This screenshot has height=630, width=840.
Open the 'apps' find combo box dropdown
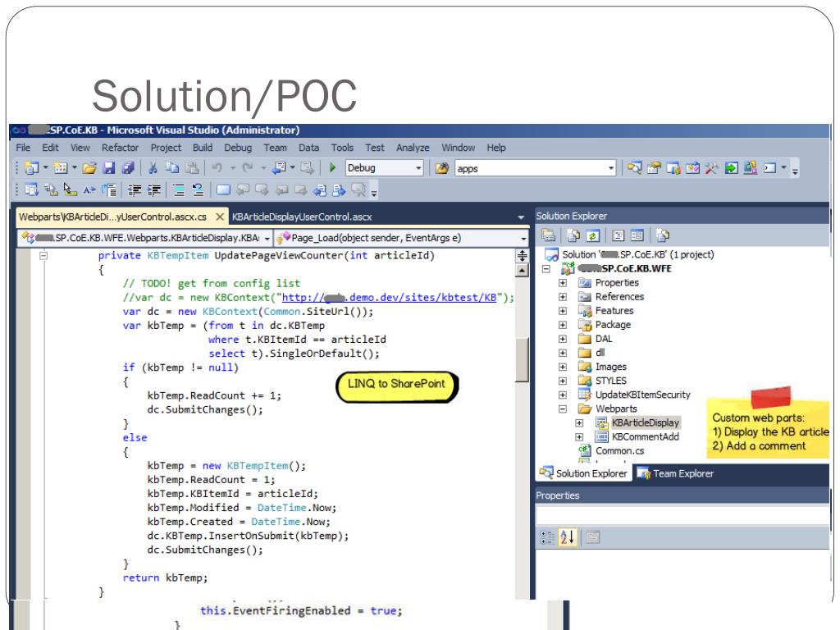(x=610, y=168)
